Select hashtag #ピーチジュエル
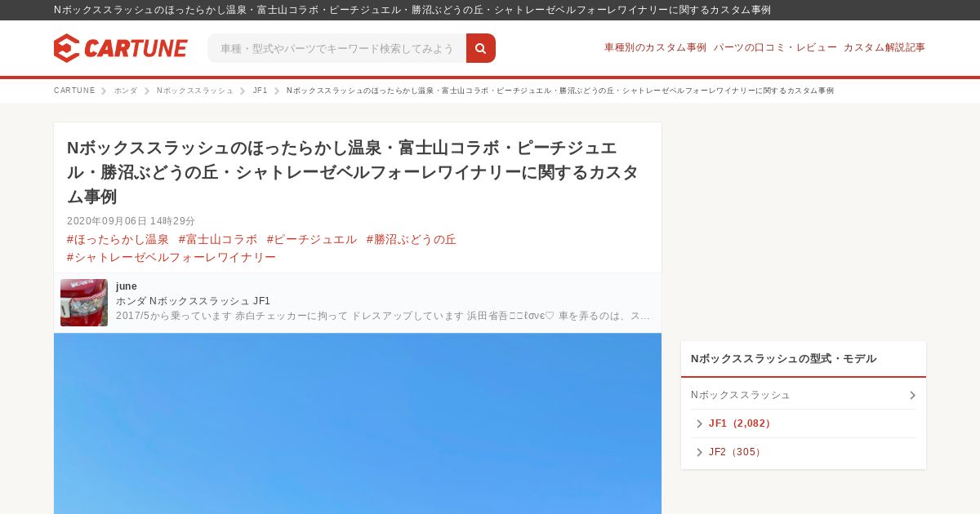Image resolution: width=980 pixels, height=514 pixels. (312, 239)
